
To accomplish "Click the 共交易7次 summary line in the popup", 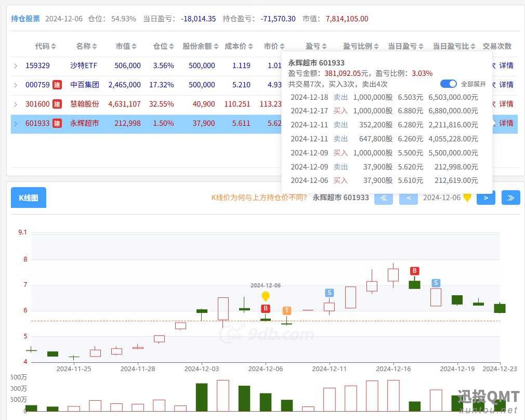I will pos(338,84).
